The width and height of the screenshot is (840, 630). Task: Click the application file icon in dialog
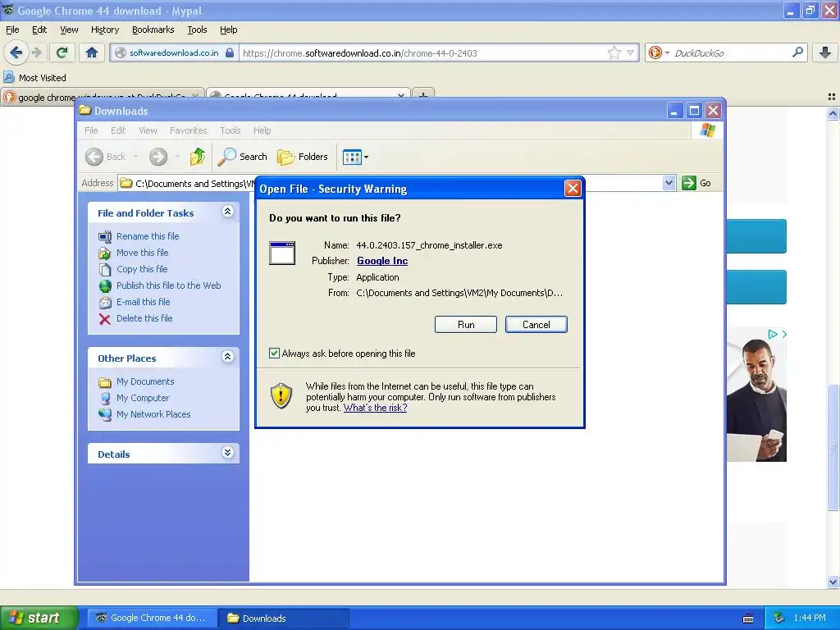coord(282,253)
